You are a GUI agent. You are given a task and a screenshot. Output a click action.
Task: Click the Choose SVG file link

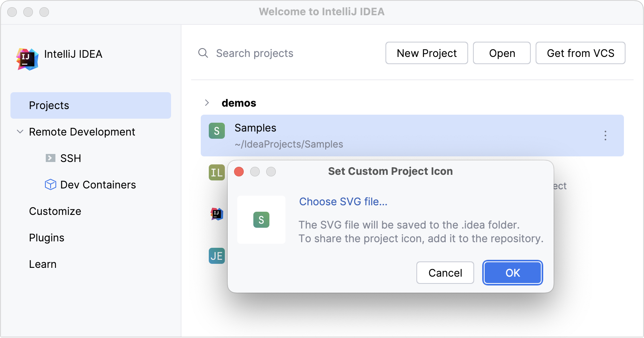(x=343, y=202)
